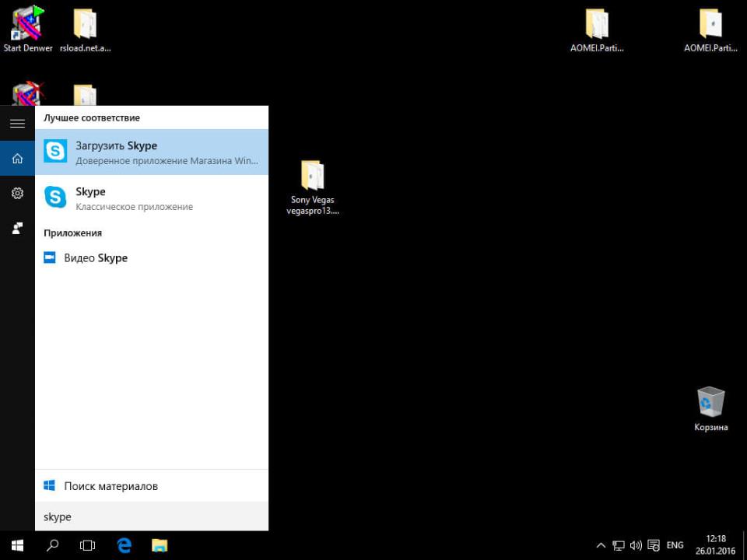The width and height of the screenshot is (747, 560).
Task: Select the left AOMEI.Parti... desktop folder
Action: 597,30
